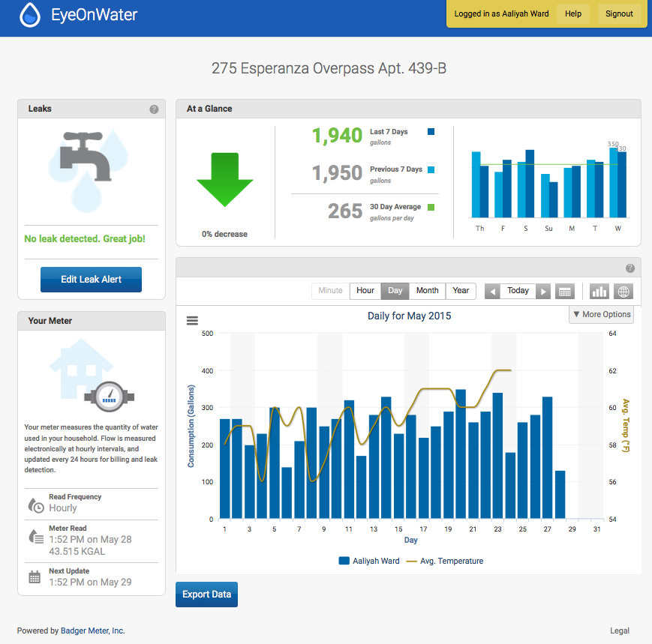Screen dimensions: 652x644
Task: Click the Edit Leak Alert button
Action: click(91, 279)
